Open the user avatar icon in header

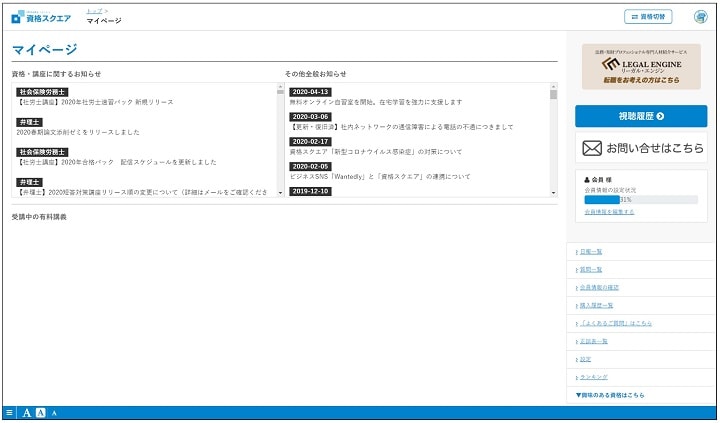pos(700,17)
